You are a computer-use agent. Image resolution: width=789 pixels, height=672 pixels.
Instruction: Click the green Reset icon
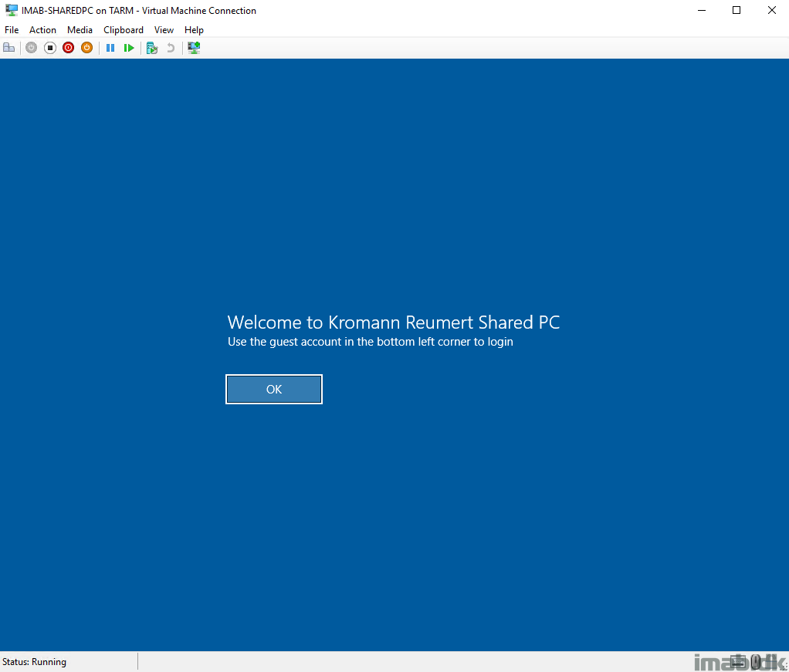coord(129,48)
